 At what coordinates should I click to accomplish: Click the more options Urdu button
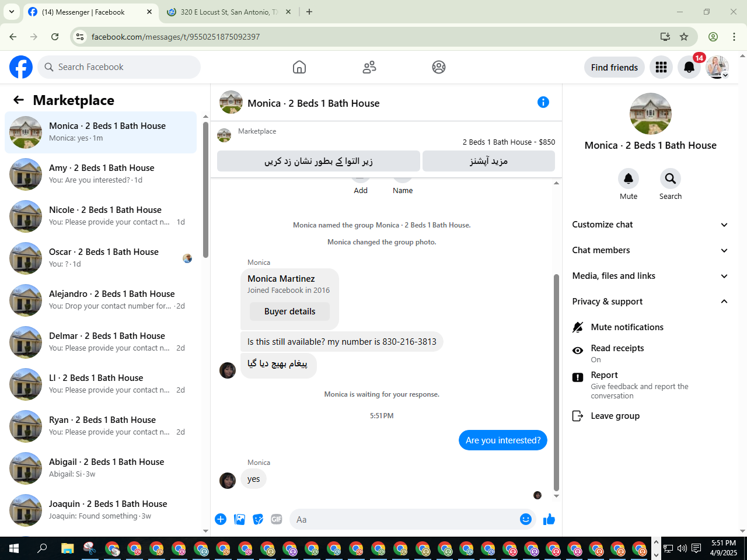click(488, 161)
